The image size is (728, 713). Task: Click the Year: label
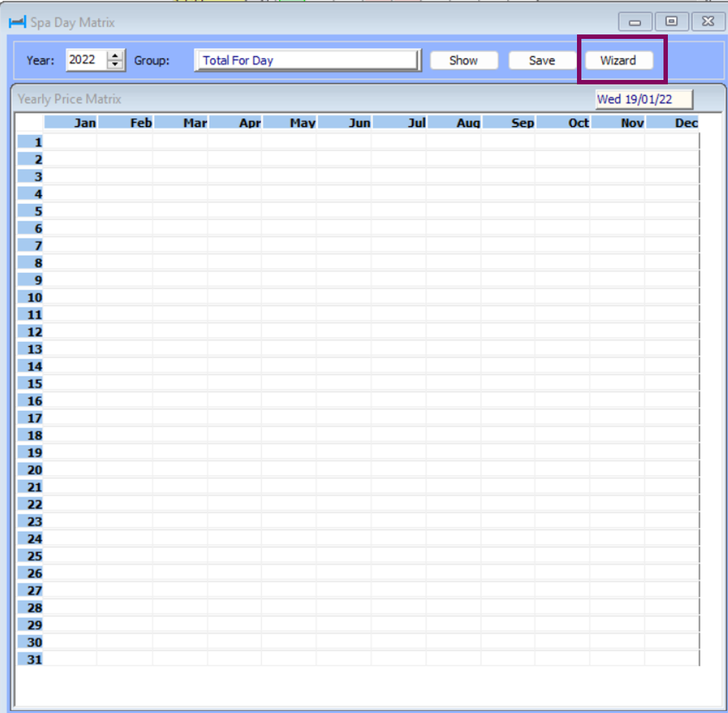coord(40,60)
